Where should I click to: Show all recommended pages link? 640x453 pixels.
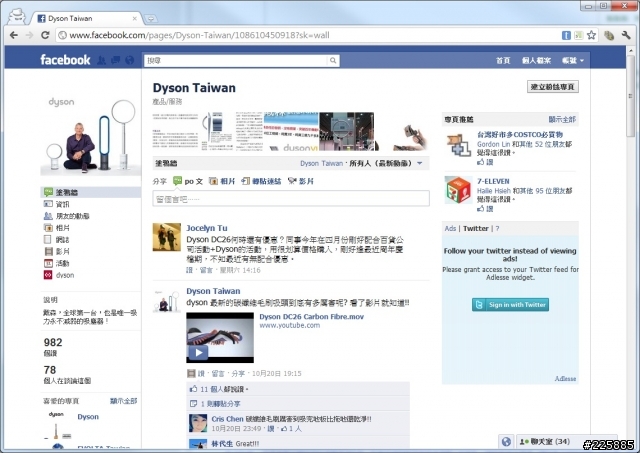pos(562,120)
